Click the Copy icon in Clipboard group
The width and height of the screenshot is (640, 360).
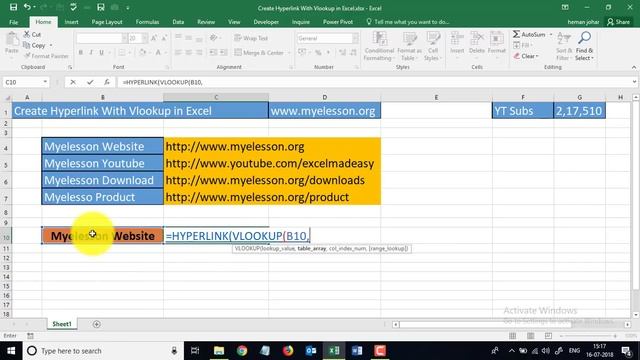point(27,45)
